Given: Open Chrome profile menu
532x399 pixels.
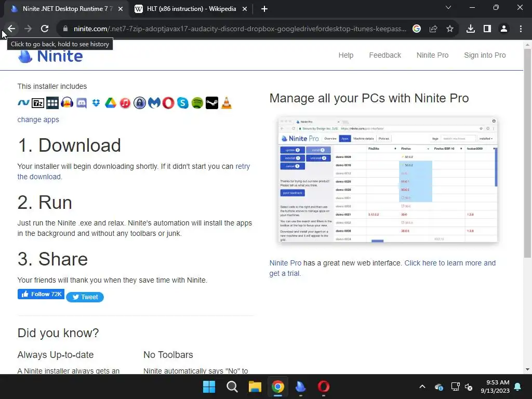Looking at the screenshot, I should click(504, 29).
